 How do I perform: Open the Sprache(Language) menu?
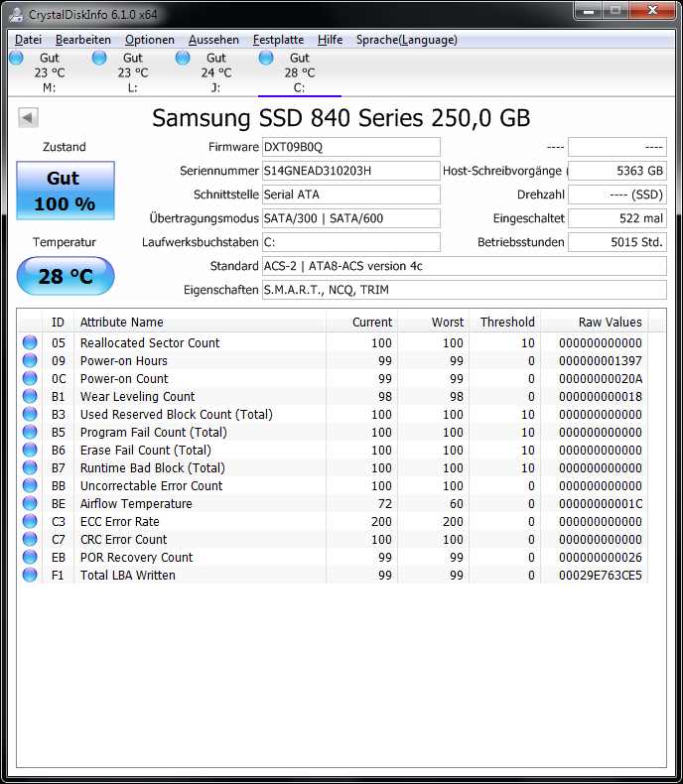click(406, 40)
